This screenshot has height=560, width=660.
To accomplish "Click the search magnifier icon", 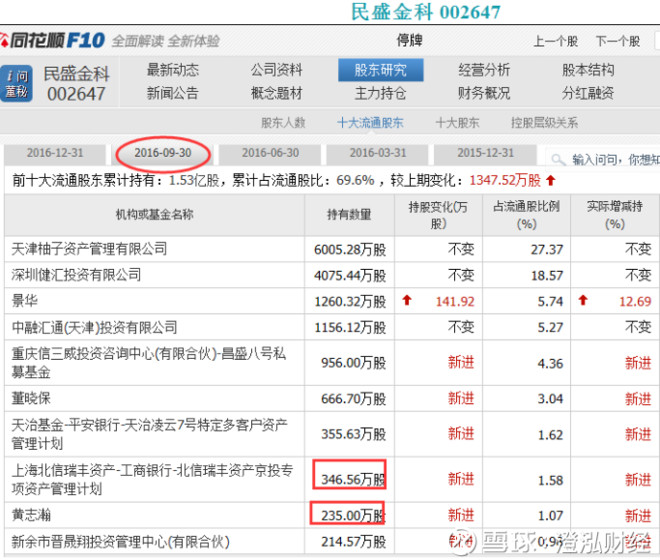I will 558,160.
